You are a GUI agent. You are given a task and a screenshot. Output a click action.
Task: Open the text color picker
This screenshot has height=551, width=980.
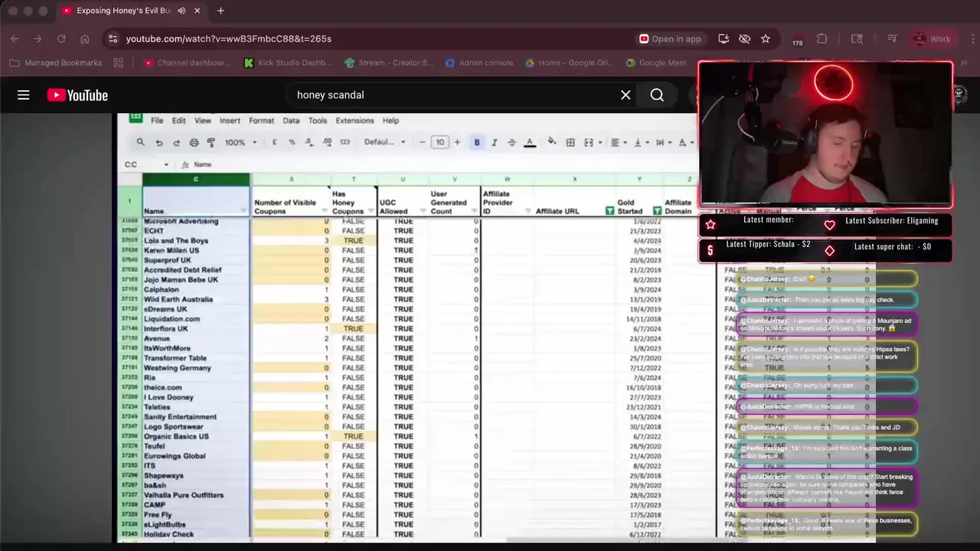tap(529, 142)
